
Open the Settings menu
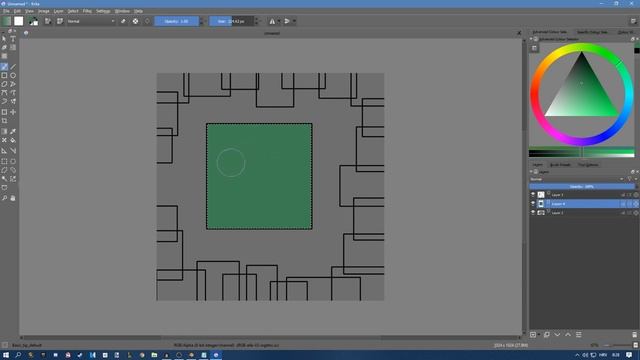pyautogui.click(x=103, y=11)
